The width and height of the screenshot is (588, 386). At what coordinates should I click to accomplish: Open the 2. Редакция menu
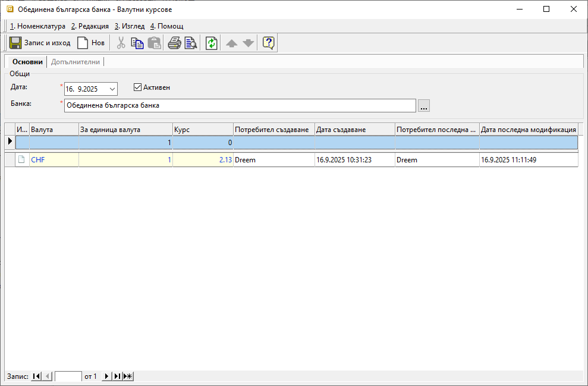[90, 26]
